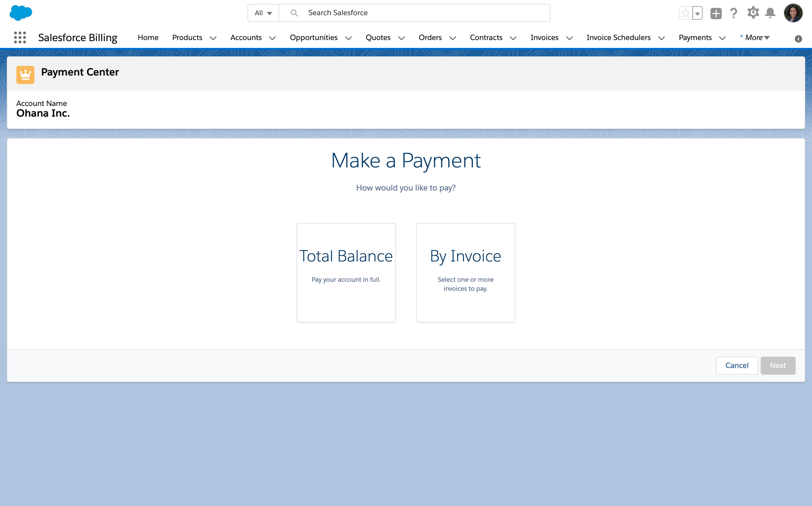Open the All search scope dropdown

click(263, 13)
